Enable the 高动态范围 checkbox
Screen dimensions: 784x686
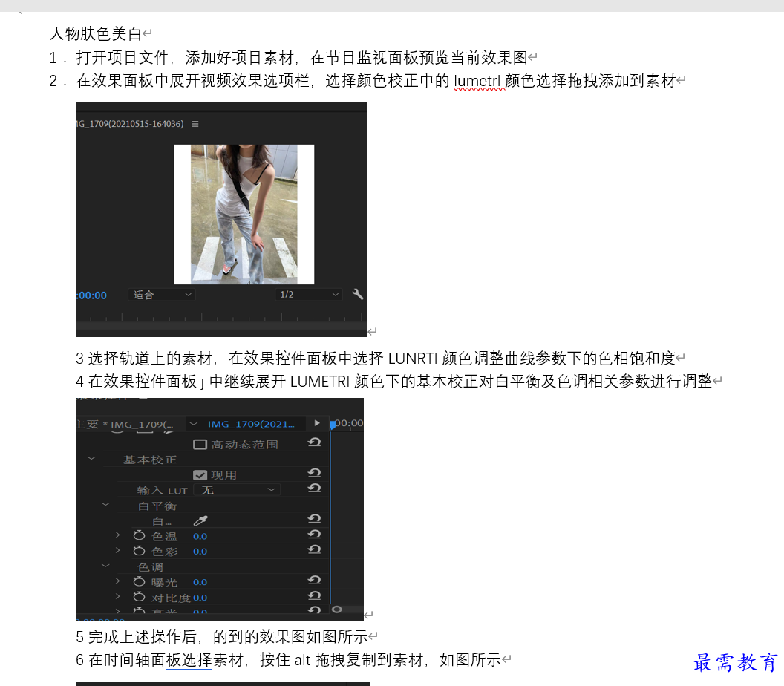point(200,445)
